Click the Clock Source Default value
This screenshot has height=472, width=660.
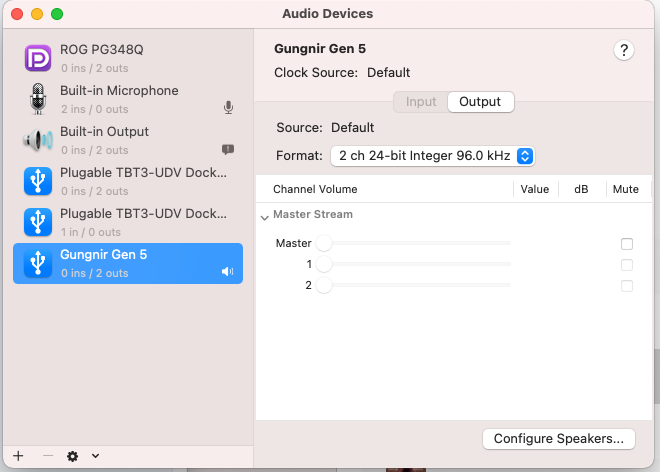389,72
